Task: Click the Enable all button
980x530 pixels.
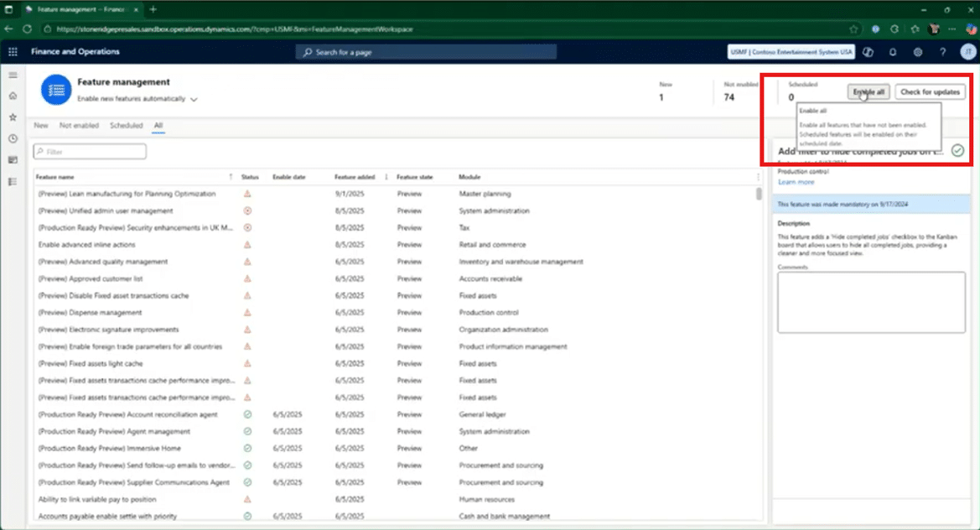Action: pos(869,92)
